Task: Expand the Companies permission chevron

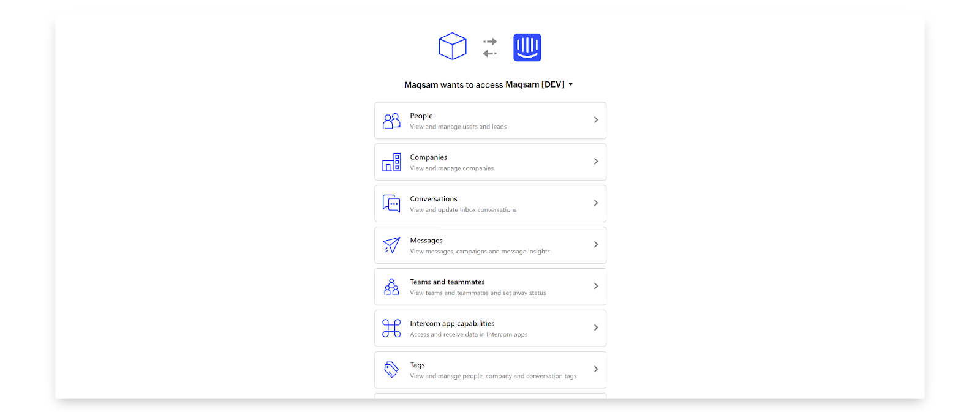Action: click(595, 162)
